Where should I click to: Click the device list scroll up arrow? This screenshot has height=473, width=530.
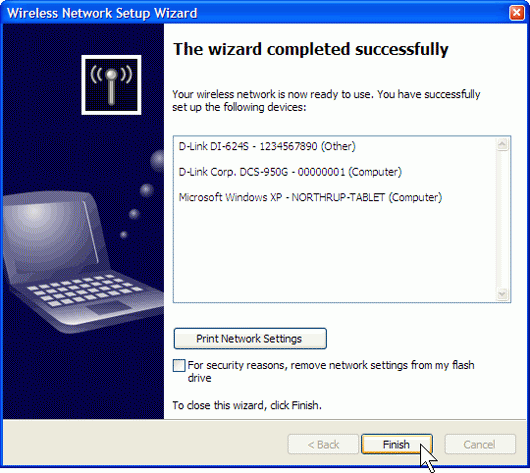(502, 145)
